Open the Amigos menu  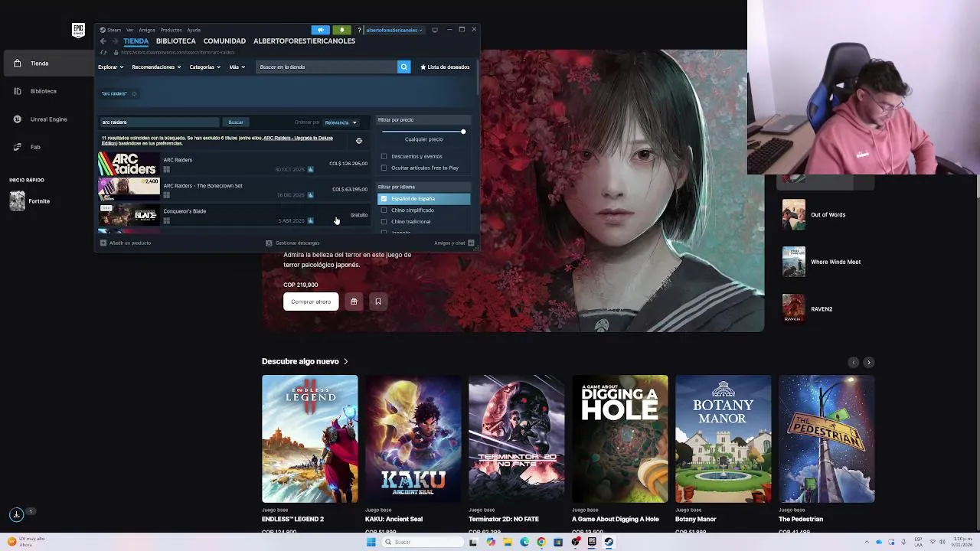click(147, 30)
